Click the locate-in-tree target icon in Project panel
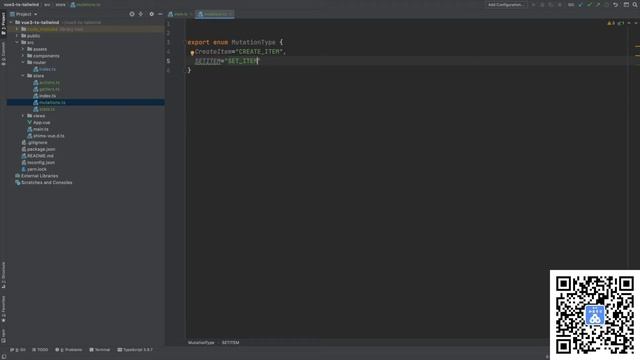 [132, 14]
